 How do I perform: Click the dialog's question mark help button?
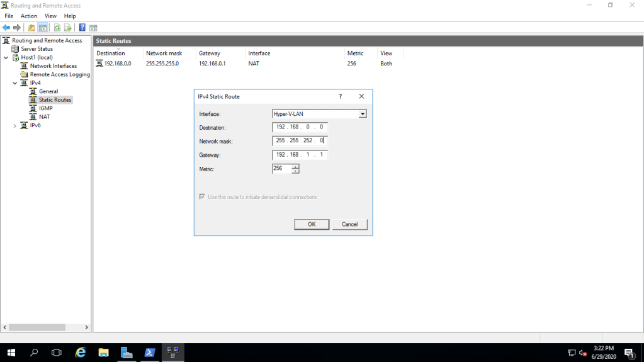341,96
